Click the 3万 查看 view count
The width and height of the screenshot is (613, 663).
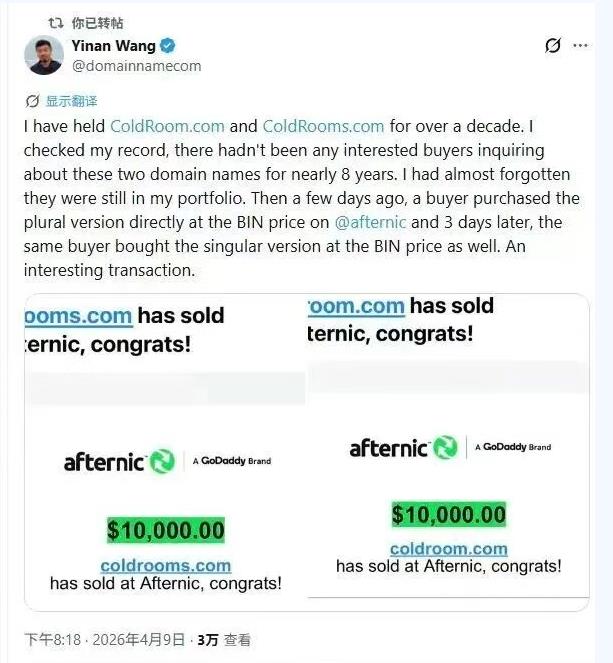pos(224,640)
